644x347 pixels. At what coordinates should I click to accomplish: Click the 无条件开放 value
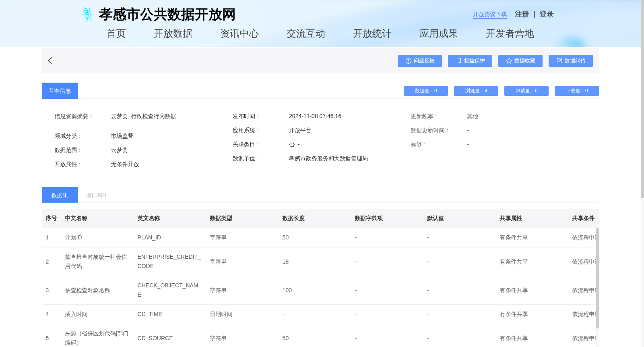(125, 164)
